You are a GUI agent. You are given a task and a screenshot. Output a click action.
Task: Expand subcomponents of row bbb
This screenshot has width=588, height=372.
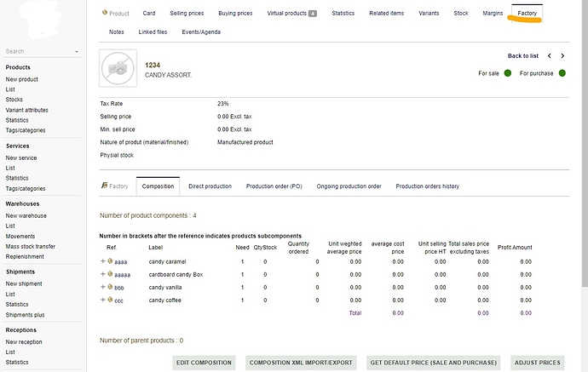(103, 287)
